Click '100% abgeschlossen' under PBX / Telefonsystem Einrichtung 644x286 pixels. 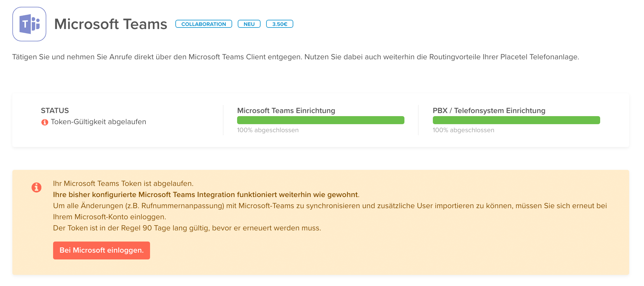point(463,130)
